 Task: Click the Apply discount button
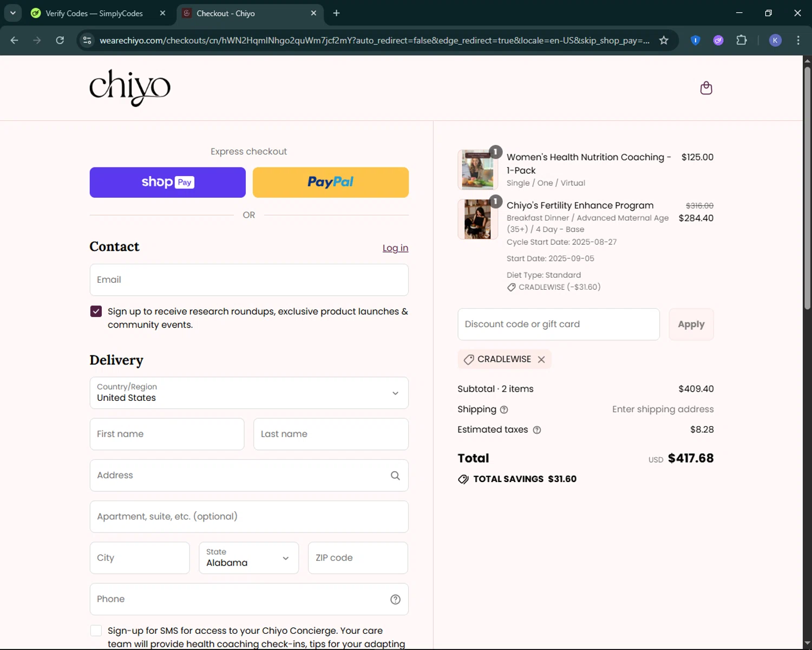tap(691, 324)
